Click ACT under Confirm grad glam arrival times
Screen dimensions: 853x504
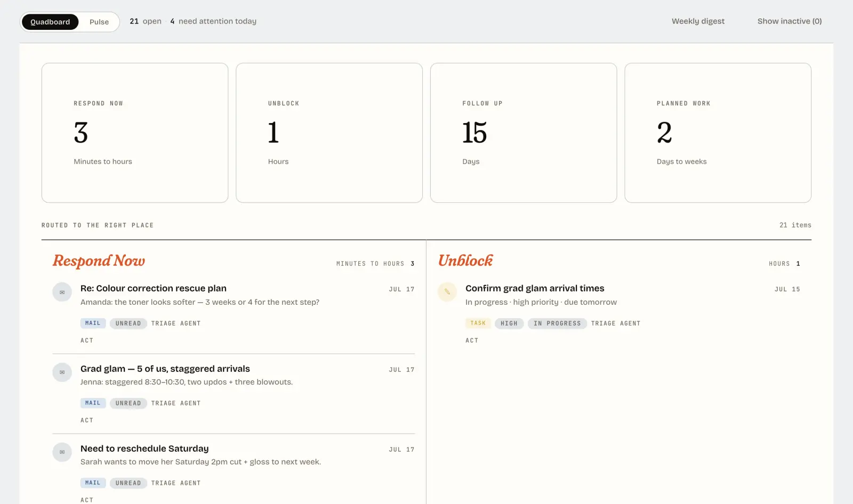point(472,340)
